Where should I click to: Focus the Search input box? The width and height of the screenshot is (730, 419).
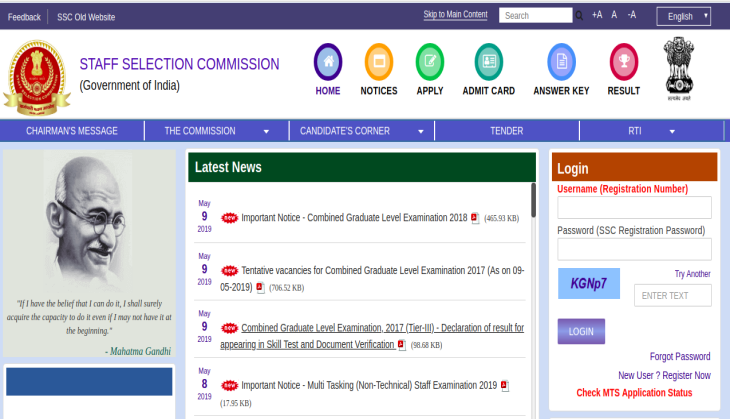point(535,15)
